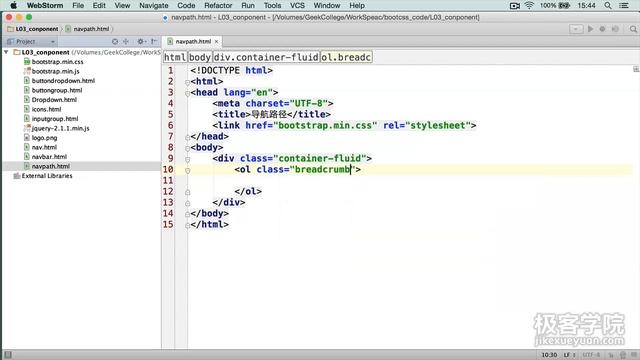The image size is (640, 360).
Task: Click the tool windows toggle icon in status bar
Action: point(8,355)
